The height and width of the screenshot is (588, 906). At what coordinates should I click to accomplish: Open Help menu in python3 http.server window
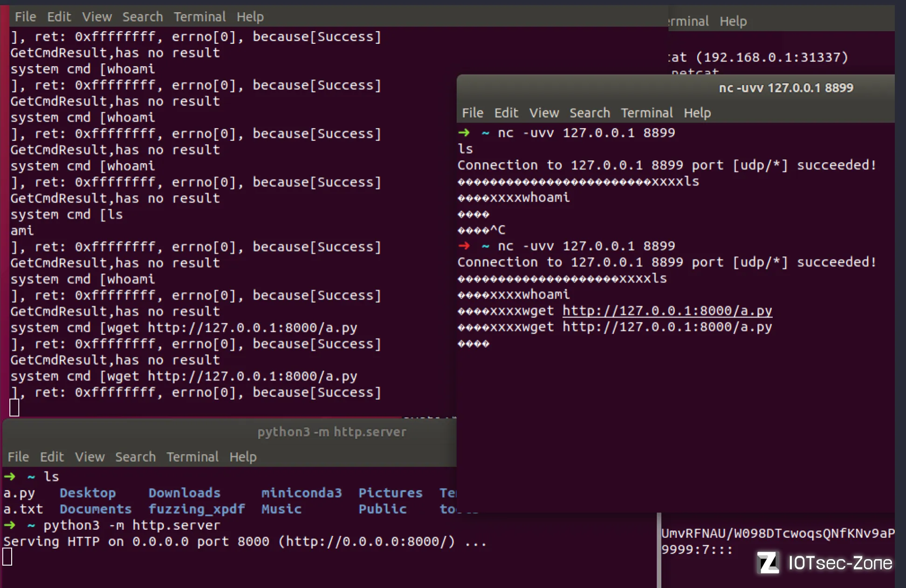pos(243,457)
